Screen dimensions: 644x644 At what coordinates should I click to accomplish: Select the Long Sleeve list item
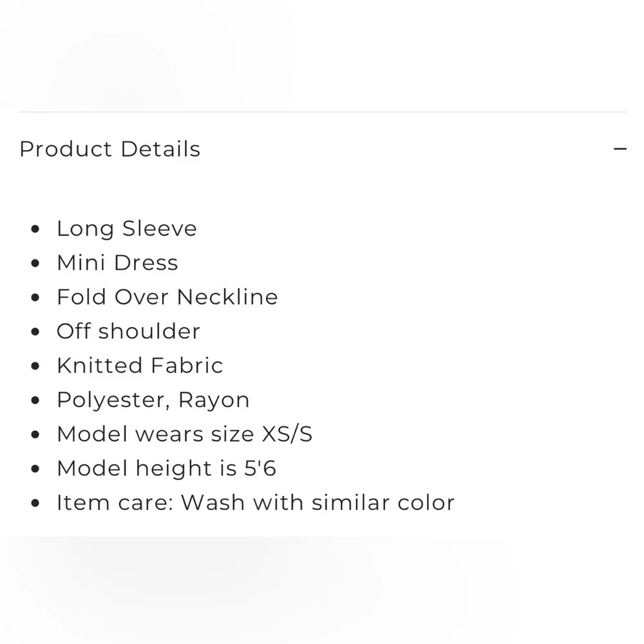tap(127, 229)
